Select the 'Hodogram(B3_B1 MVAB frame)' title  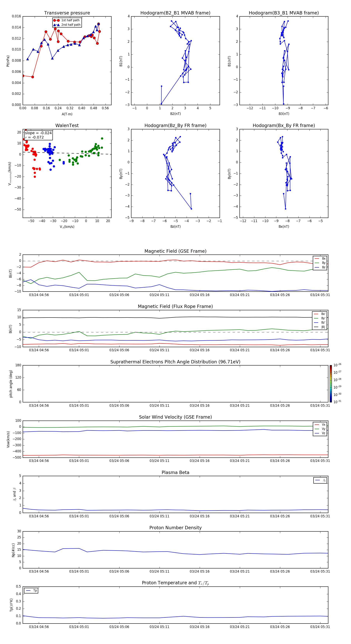284,13
